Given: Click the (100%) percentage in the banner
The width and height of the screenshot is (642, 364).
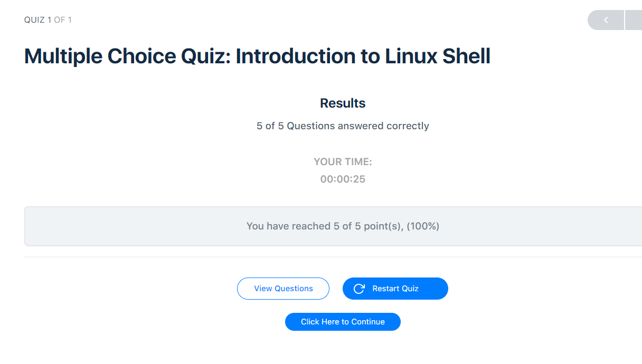Looking at the screenshot, I should click(423, 226).
